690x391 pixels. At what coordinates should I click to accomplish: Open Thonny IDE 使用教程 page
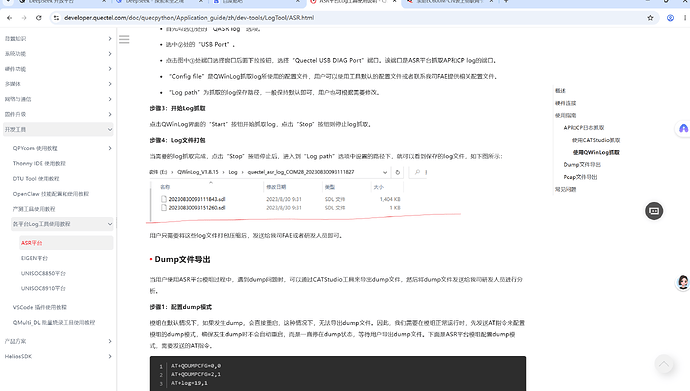pos(39,163)
